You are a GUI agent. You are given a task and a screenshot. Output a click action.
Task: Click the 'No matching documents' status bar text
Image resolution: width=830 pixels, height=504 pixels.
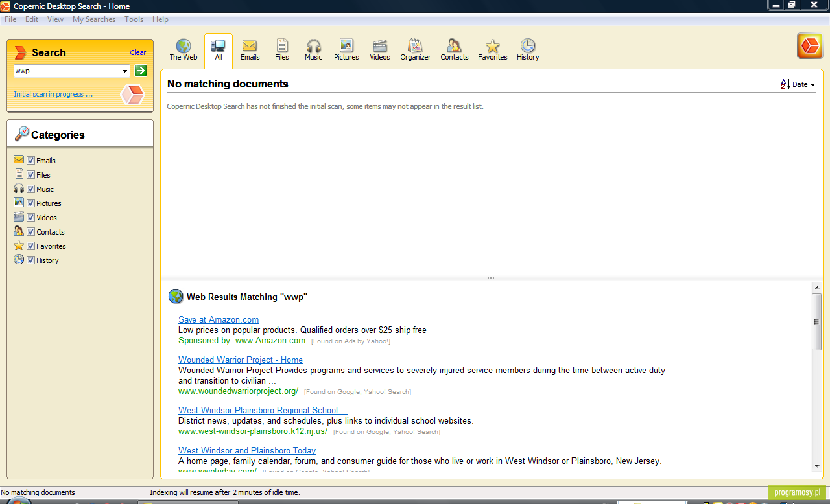[38, 492]
